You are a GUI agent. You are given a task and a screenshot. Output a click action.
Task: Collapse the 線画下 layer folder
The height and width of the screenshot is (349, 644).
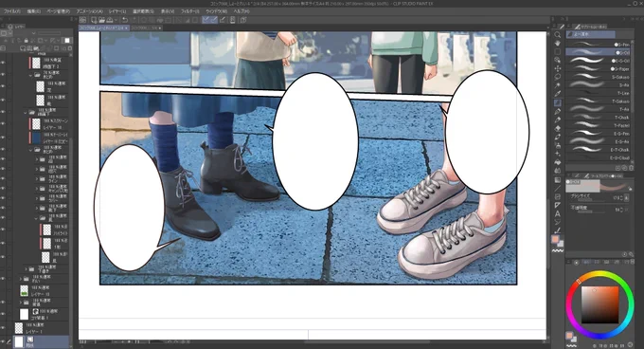[26, 112]
